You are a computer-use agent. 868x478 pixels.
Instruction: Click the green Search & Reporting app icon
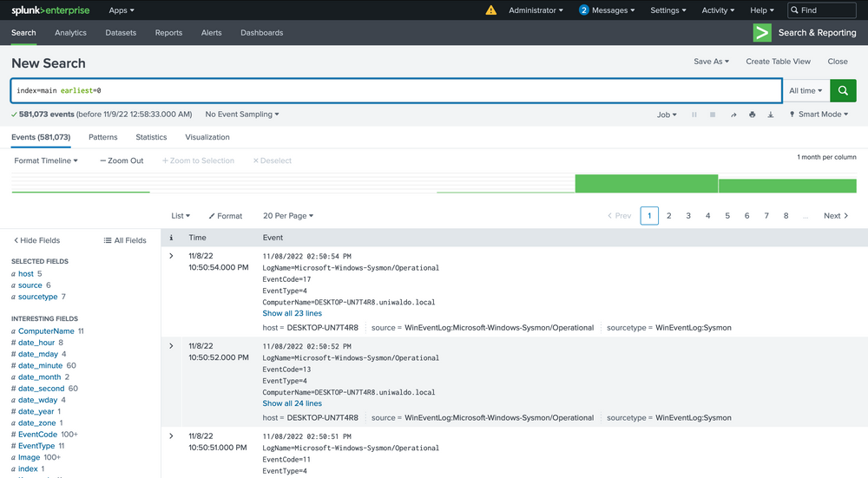[762, 33]
